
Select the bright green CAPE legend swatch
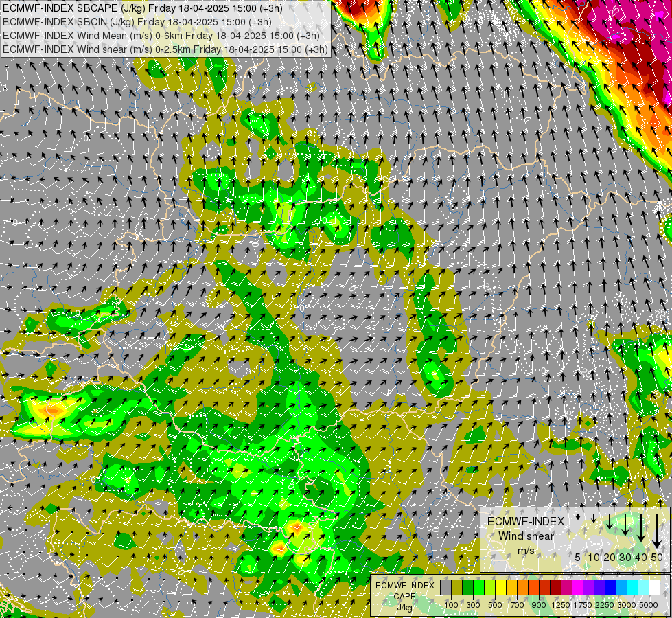tap(479, 587)
